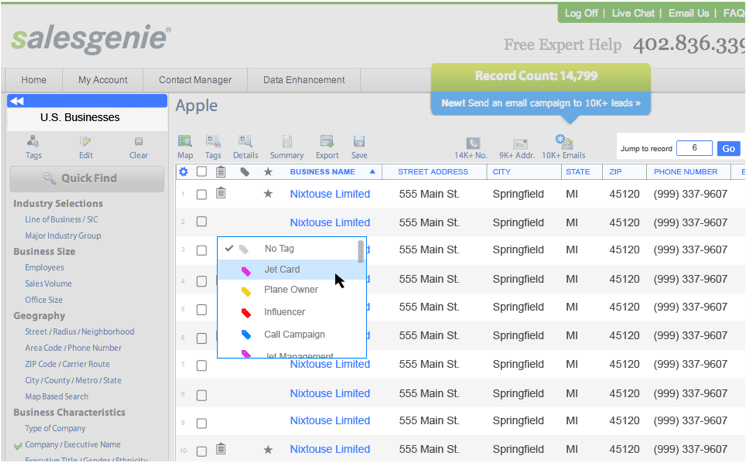Screen dimensions: 746x462
Task: Go to the Home tab
Action: [x=34, y=80]
